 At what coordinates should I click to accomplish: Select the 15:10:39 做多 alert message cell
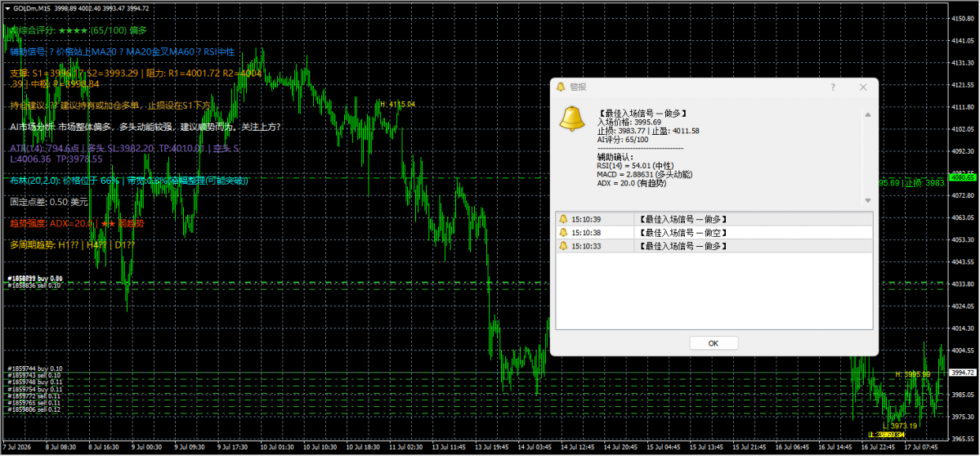pos(753,219)
